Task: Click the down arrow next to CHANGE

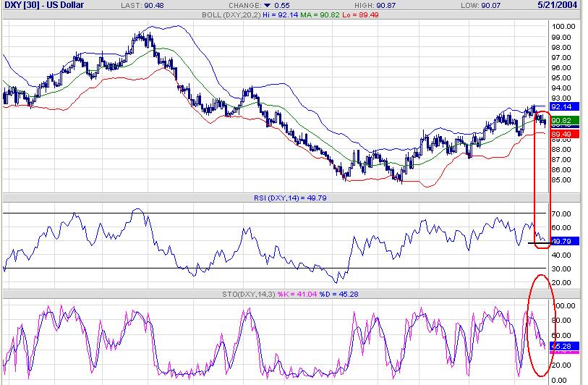Action: click(x=266, y=5)
